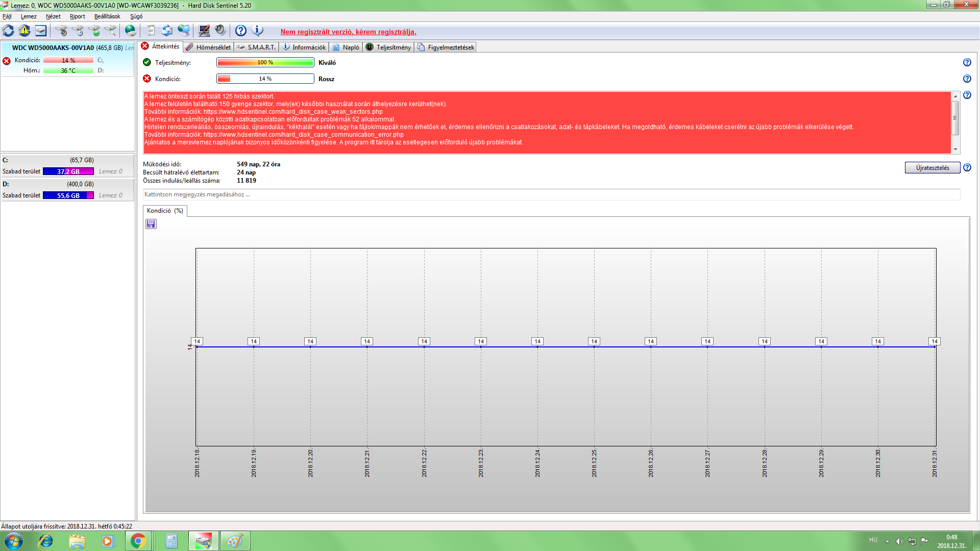Screen dimensions: 980x551
Task: Click the system tray volume icon
Action: coord(899,541)
